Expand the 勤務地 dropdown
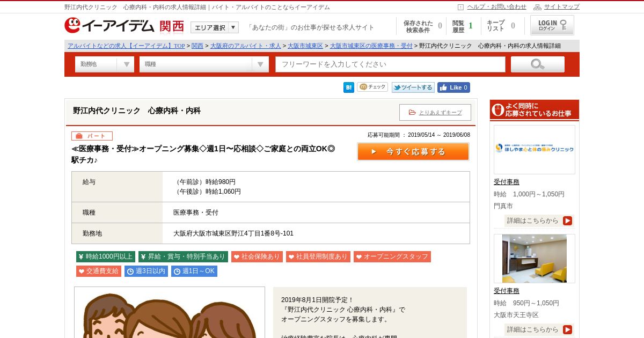The image size is (644, 338). coord(105,64)
